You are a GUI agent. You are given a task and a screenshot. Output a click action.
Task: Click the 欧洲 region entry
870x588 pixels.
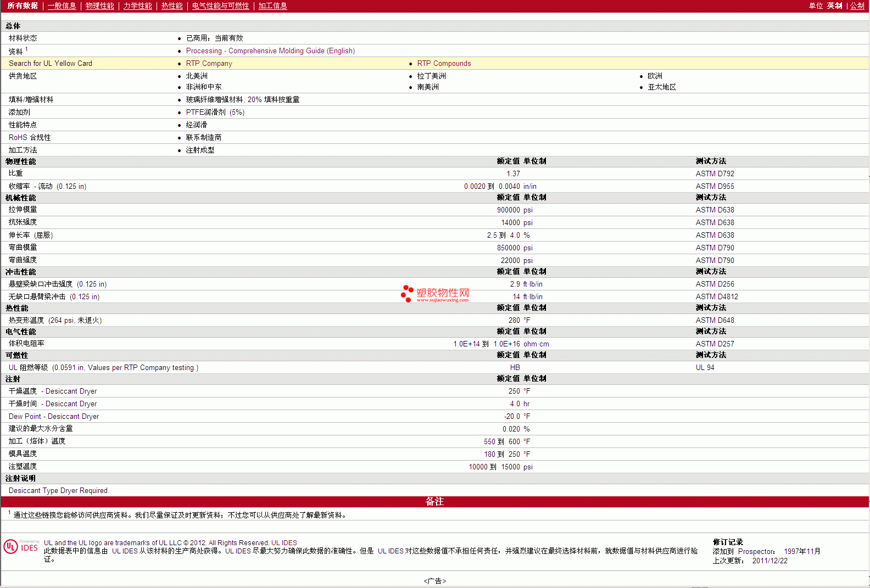pyautogui.click(x=655, y=76)
